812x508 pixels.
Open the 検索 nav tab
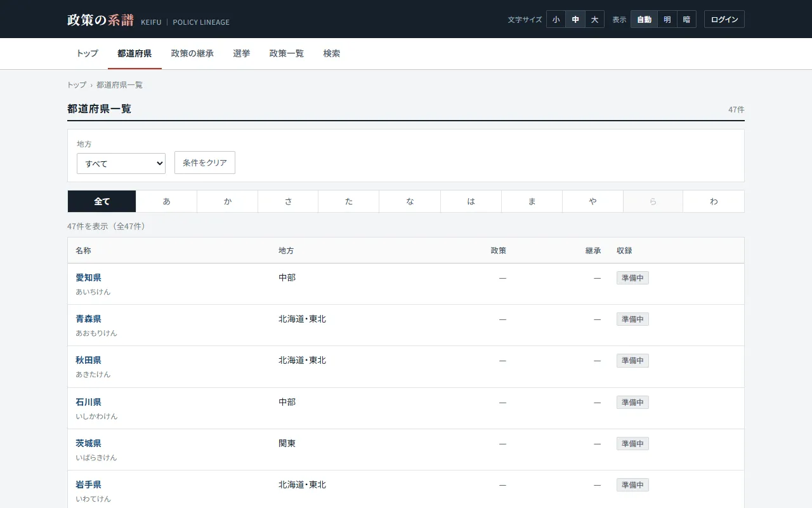(x=332, y=53)
